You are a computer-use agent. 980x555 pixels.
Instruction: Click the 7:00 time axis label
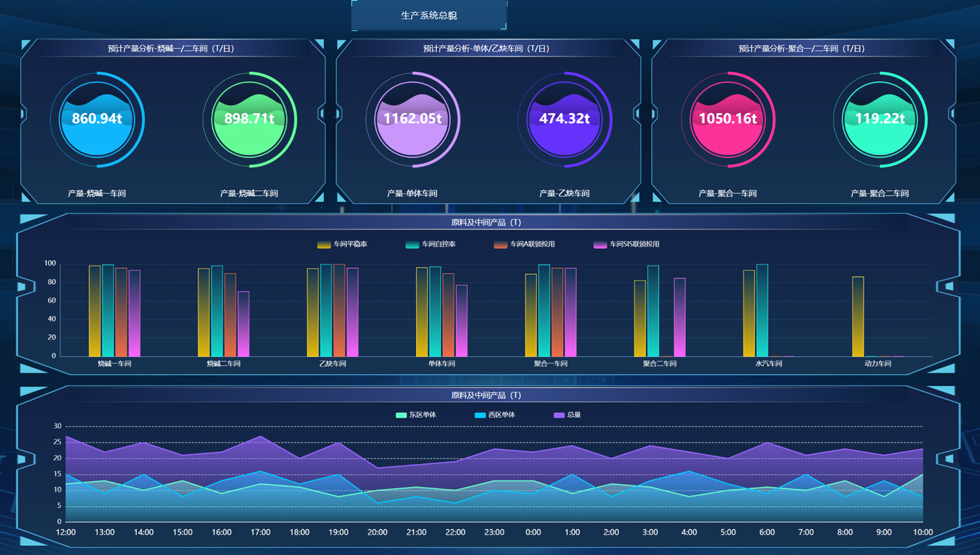pyautogui.click(x=806, y=532)
